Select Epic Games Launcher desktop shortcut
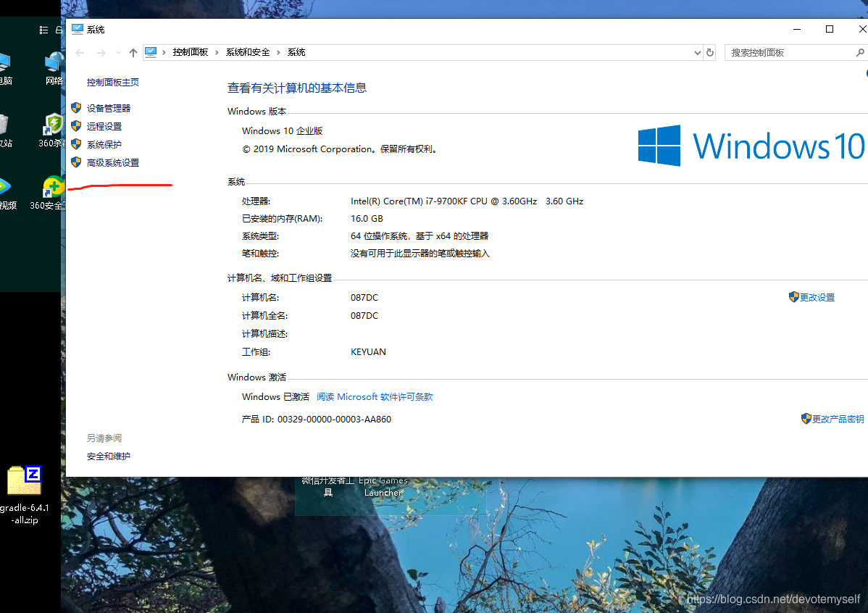 click(383, 486)
